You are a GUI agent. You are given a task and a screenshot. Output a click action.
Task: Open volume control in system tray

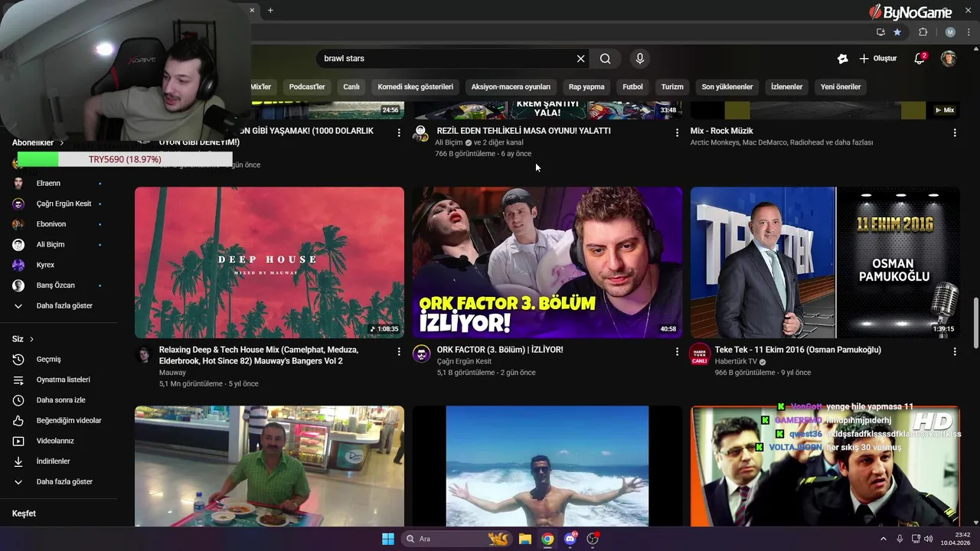tap(928, 539)
